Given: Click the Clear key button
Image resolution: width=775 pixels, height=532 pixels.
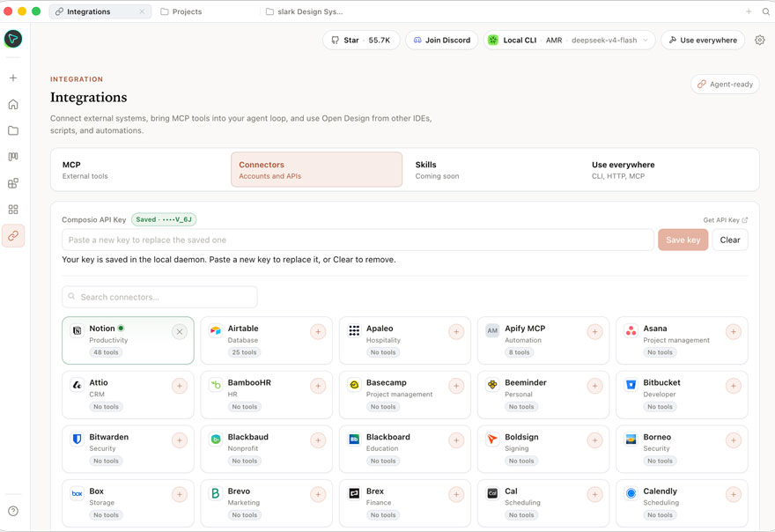Looking at the screenshot, I should tap(729, 240).
